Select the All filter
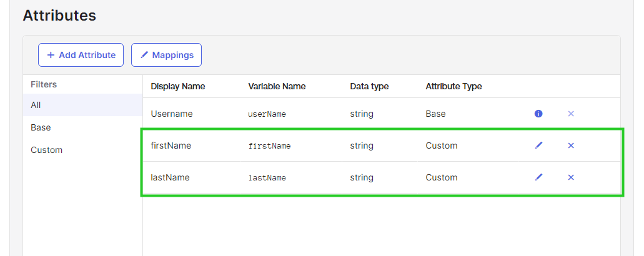 [83, 105]
